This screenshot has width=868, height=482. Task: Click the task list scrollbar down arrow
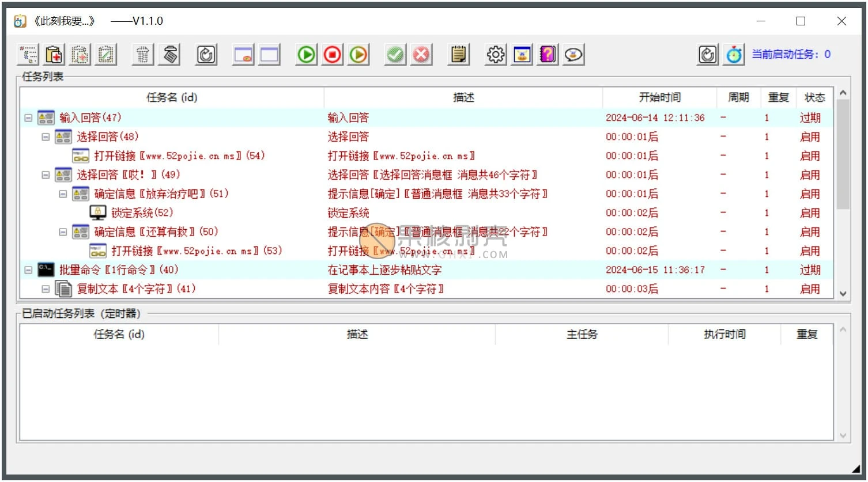click(843, 293)
